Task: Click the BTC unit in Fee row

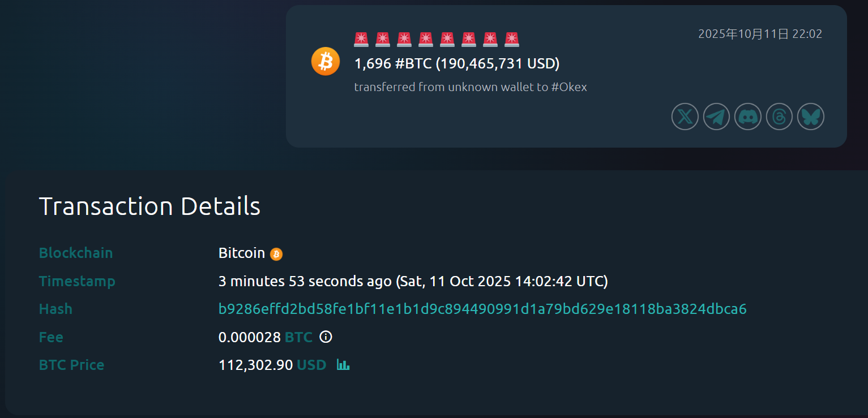Action: coord(299,337)
